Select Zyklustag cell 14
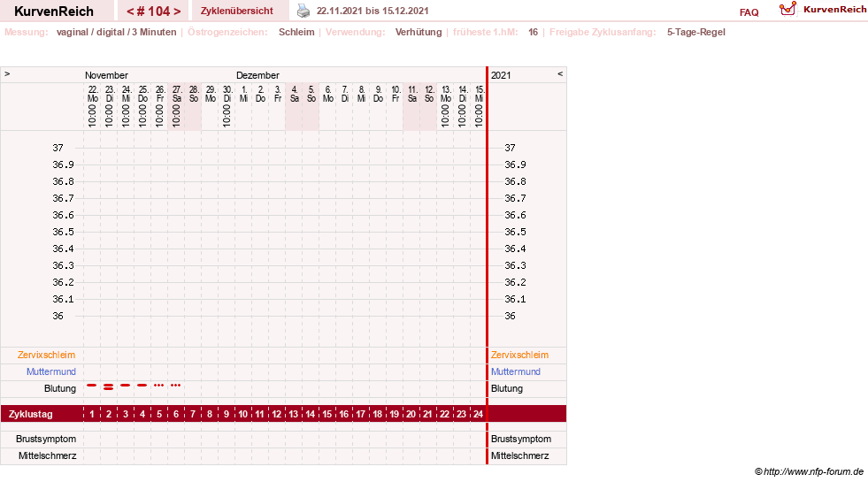 pyautogui.click(x=310, y=414)
